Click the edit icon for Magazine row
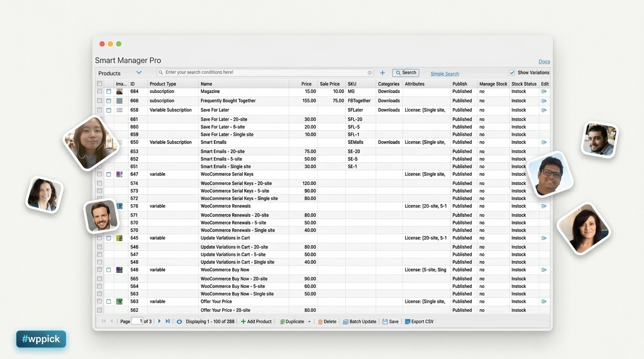The image size is (644, 359). pyautogui.click(x=544, y=92)
